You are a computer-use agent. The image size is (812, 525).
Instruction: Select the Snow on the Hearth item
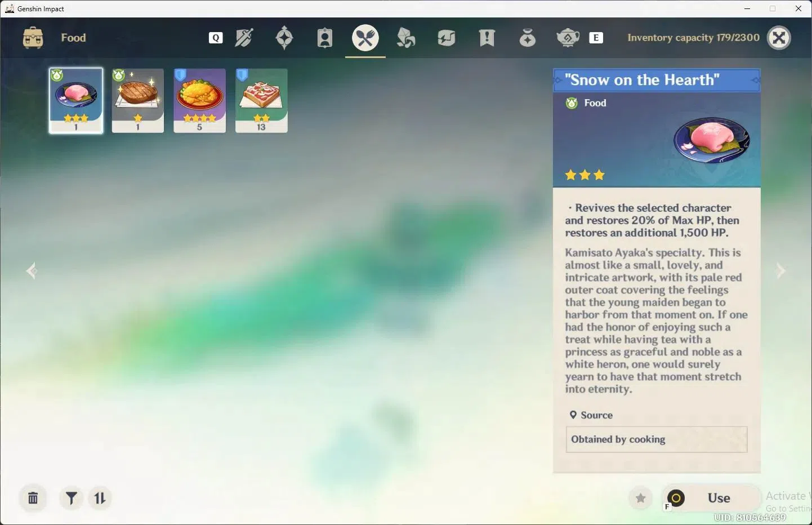click(x=76, y=101)
